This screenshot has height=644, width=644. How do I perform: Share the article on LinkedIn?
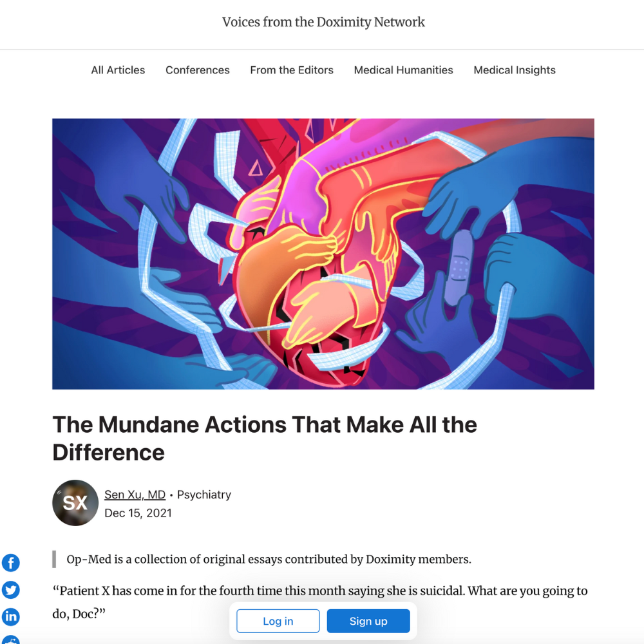coord(11,616)
